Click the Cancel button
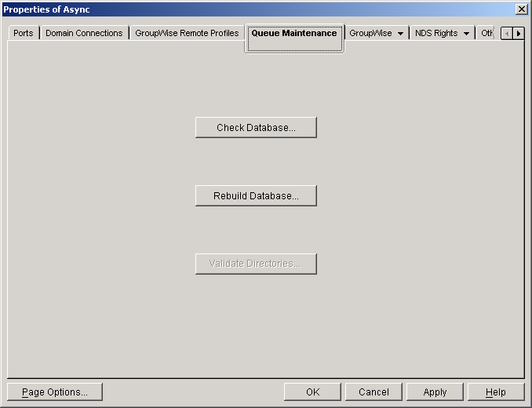The height and width of the screenshot is (408, 532). [x=373, y=392]
